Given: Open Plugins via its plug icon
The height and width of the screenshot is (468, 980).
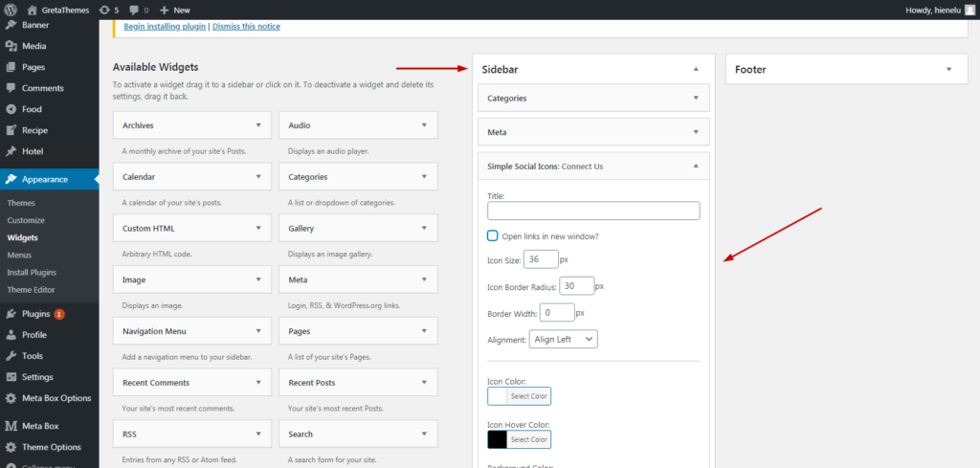Looking at the screenshot, I should click(11, 314).
